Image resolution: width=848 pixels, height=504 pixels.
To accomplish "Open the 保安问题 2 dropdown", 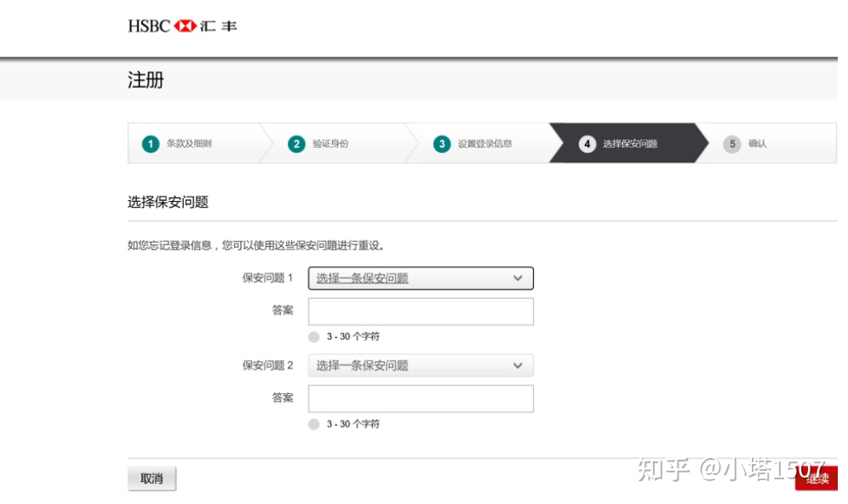I will click(x=421, y=365).
